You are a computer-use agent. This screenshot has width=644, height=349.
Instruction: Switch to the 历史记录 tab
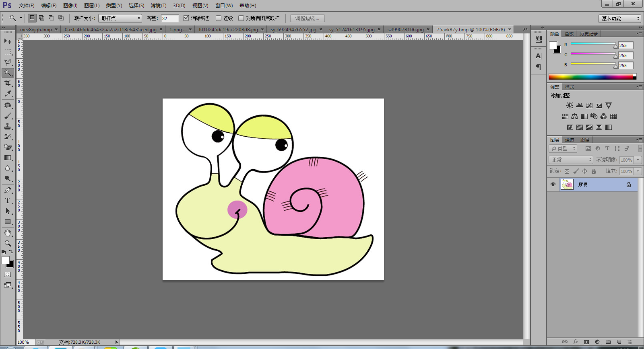[588, 34]
